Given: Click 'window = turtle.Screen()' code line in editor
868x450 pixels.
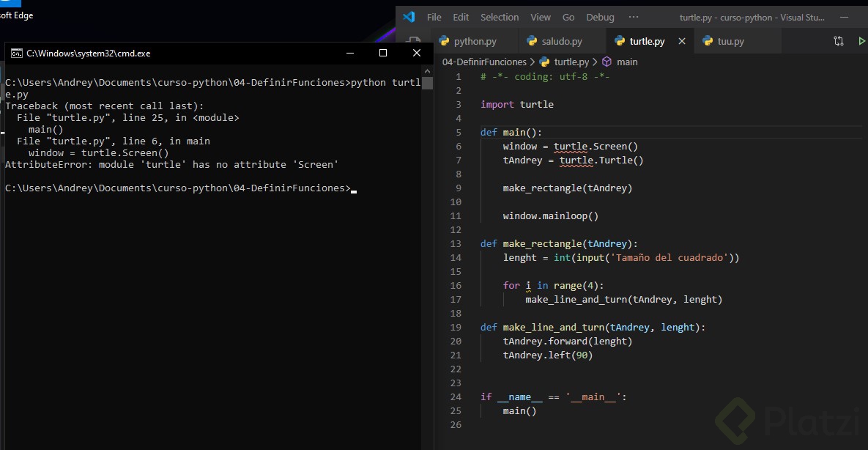Looking at the screenshot, I should coord(570,147).
